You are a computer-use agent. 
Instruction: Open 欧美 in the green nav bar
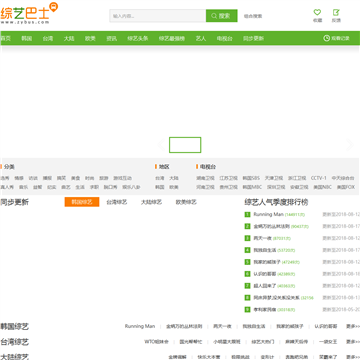coord(90,38)
